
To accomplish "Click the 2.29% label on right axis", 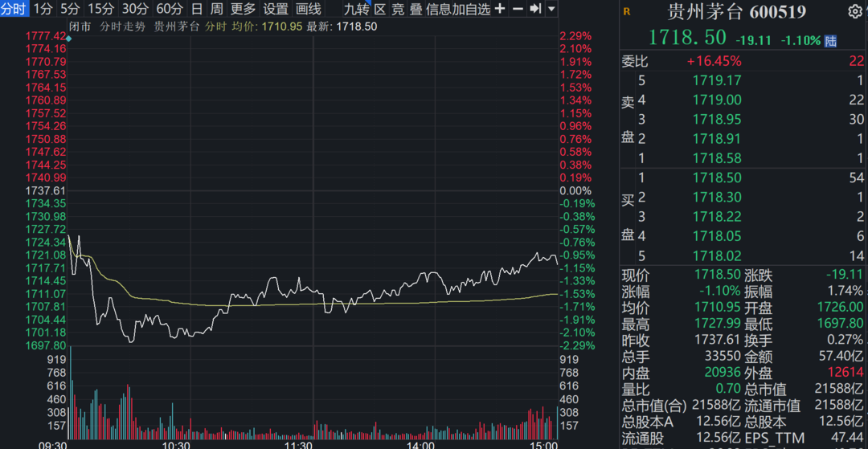I will click(575, 36).
